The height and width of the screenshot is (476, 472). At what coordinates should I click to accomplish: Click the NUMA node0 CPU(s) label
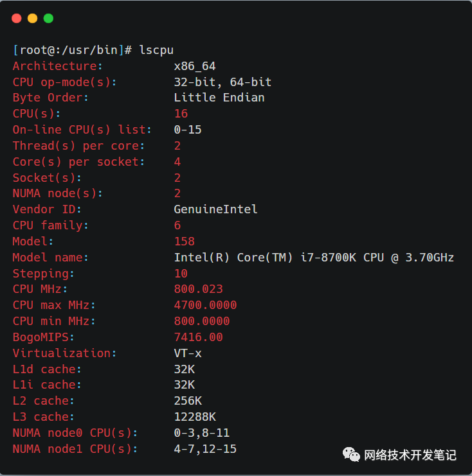[x=75, y=433]
